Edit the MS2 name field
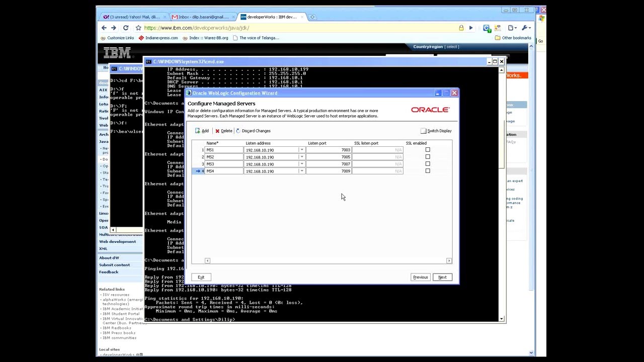Image resolution: width=644 pixels, height=362 pixels. click(x=224, y=157)
